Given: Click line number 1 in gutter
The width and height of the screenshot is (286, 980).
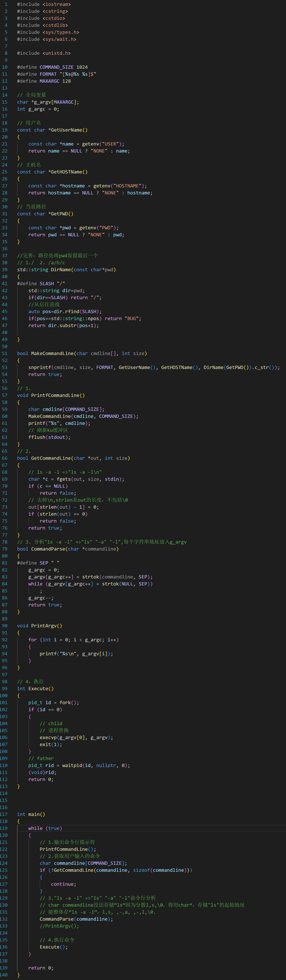Looking at the screenshot, I should [x=6, y=4].
